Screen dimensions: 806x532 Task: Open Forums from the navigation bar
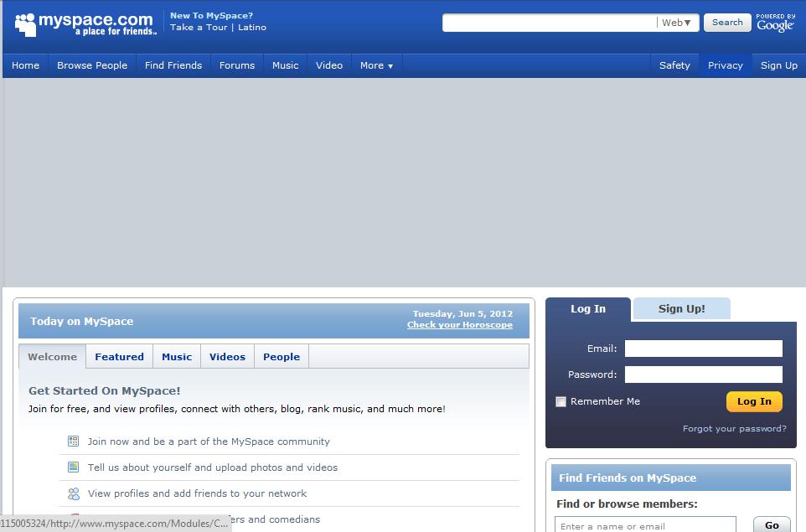click(x=237, y=65)
